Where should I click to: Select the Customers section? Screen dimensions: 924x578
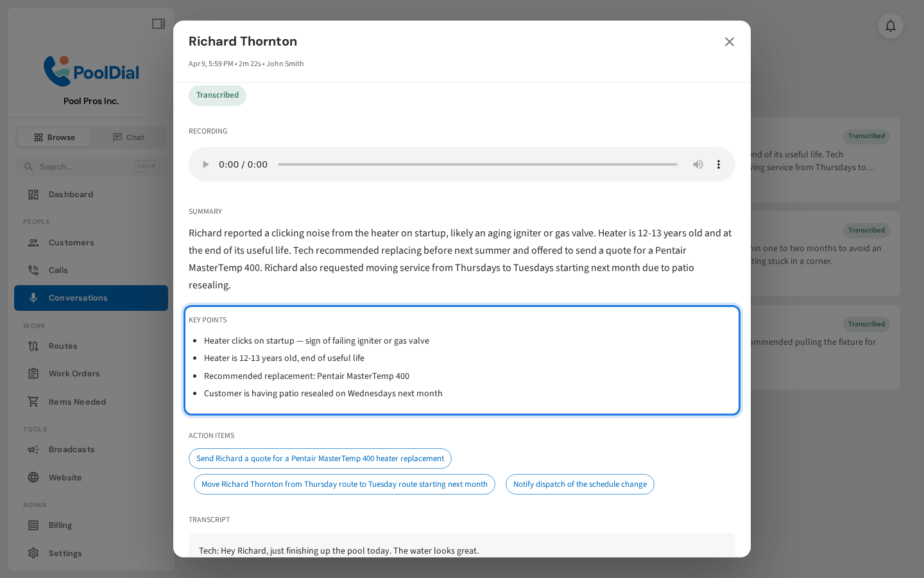pos(71,242)
